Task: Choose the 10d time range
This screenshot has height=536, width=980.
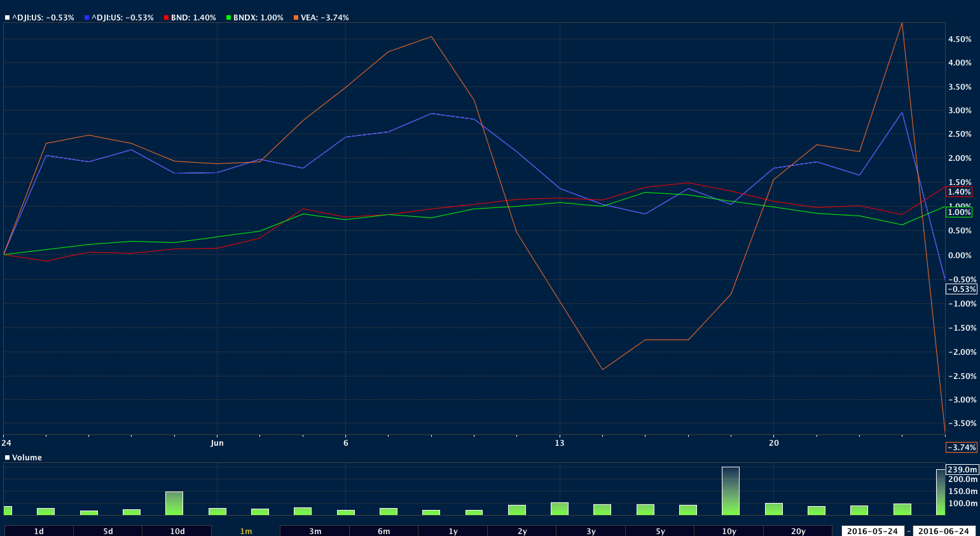Action: coord(177,531)
